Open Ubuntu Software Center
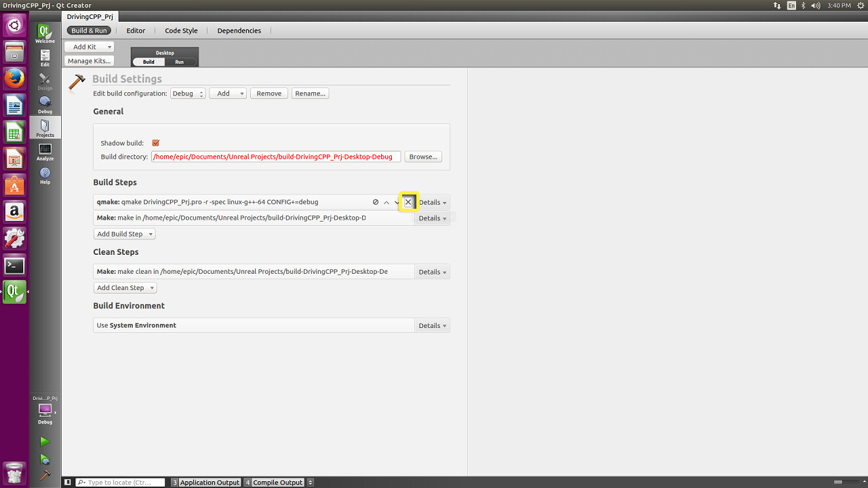This screenshot has width=868, height=488. pyautogui.click(x=14, y=185)
